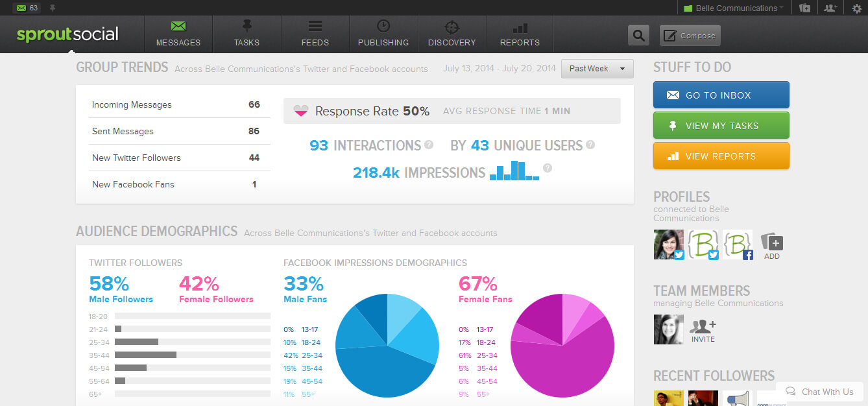Image resolution: width=868 pixels, height=406 pixels.
Task: Click the Add profile icon
Action: coord(772,246)
